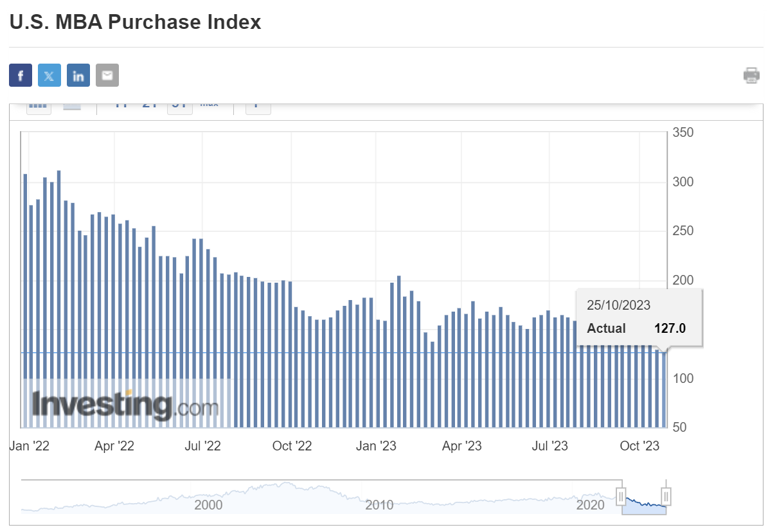777x532 pixels.
Task: Send the page by email icon
Action: (107, 76)
